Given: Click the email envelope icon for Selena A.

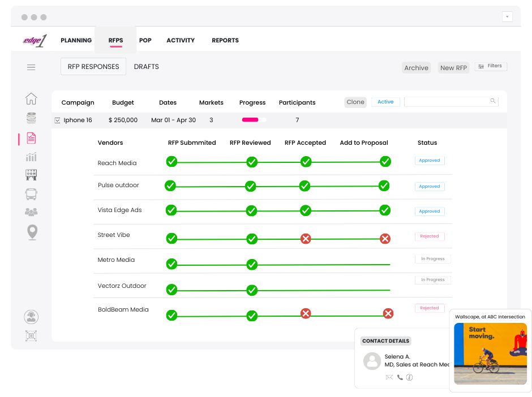Looking at the screenshot, I should tap(389, 377).
